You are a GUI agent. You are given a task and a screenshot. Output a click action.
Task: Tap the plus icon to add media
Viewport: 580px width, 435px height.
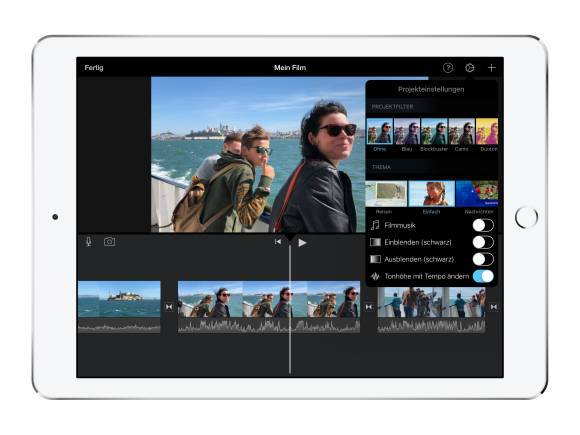coord(491,68)
